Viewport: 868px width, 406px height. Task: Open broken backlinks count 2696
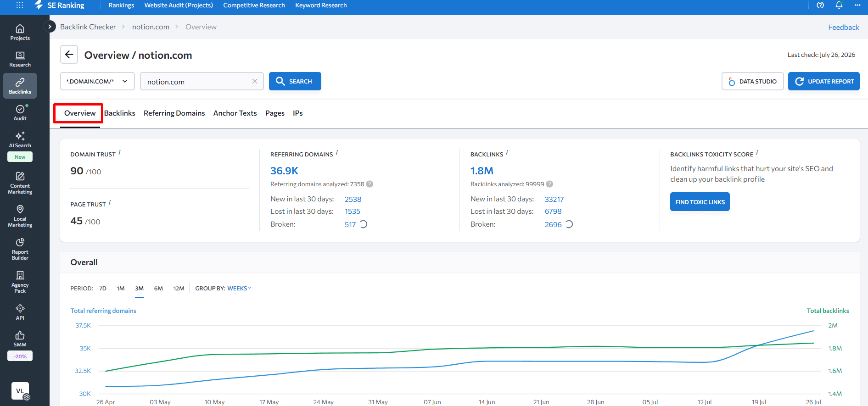pos(553,224)
